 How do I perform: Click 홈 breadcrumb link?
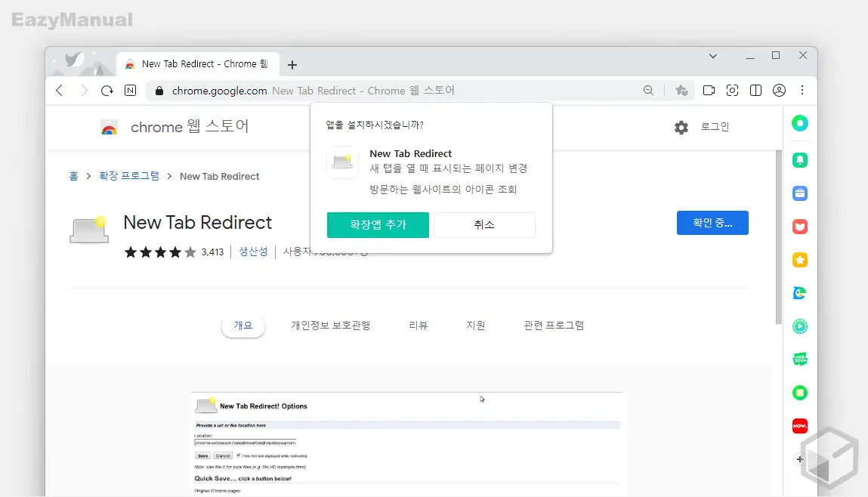point(73,176)
